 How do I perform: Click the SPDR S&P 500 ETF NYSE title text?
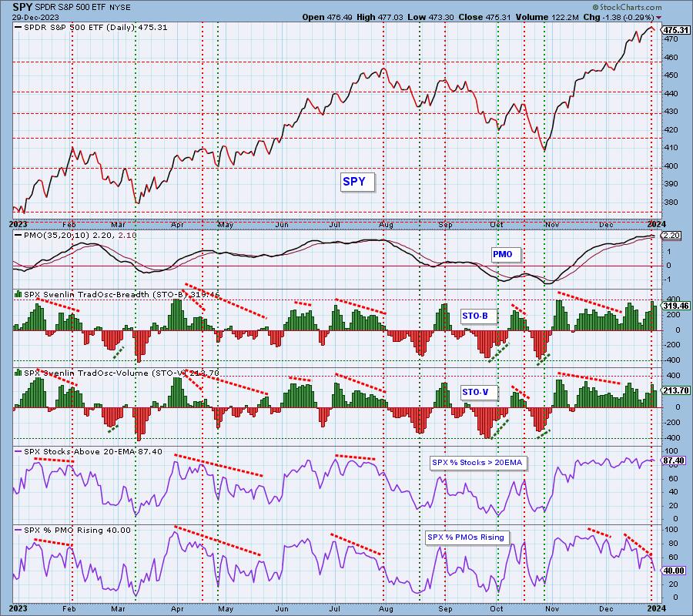pyautogui.click(x=81, y=8)
